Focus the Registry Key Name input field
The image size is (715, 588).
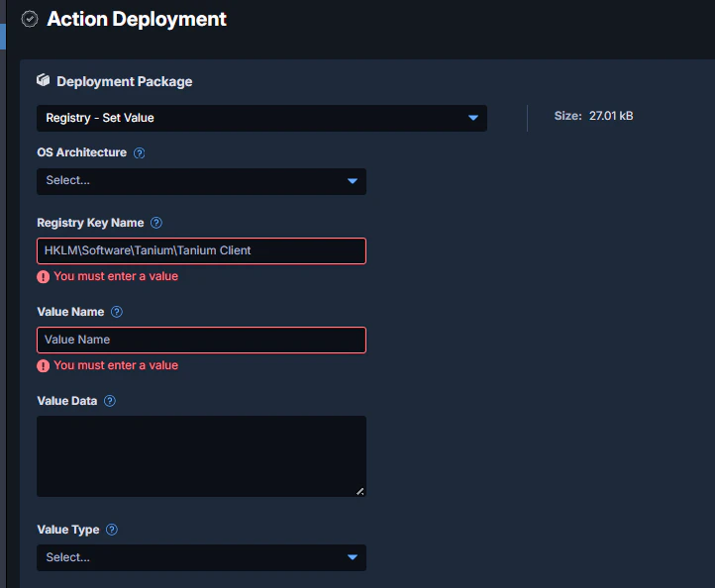click(x=202, y=250)
